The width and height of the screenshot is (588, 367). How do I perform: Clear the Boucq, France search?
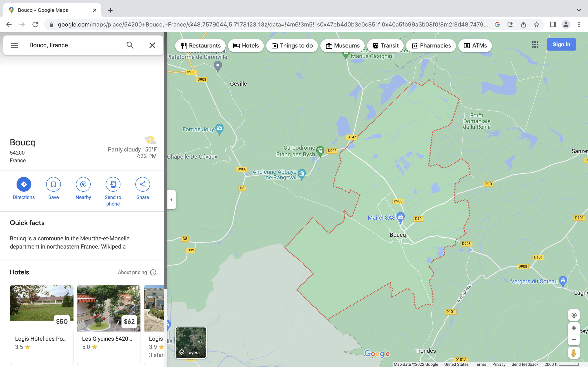pos(152,45)
